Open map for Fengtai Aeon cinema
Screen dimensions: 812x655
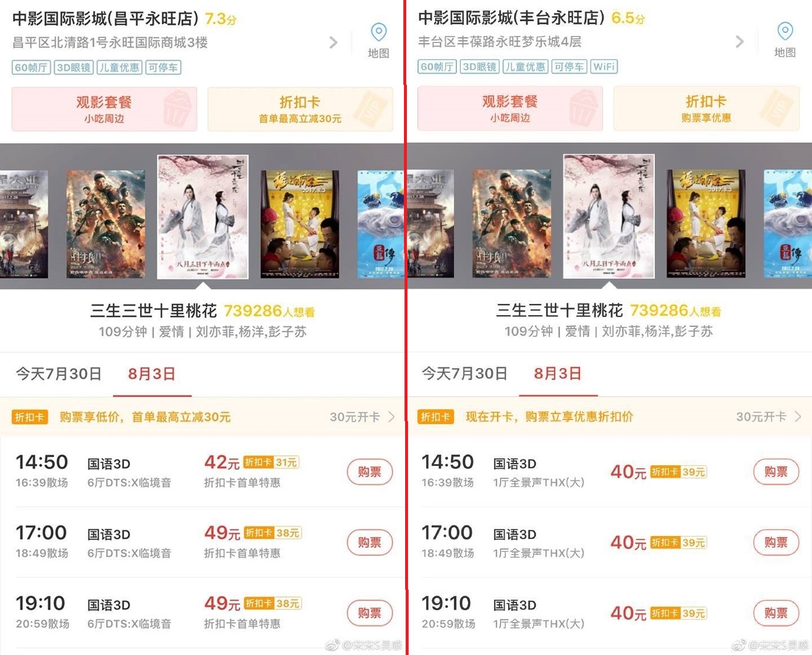click(x=785, y=39)
